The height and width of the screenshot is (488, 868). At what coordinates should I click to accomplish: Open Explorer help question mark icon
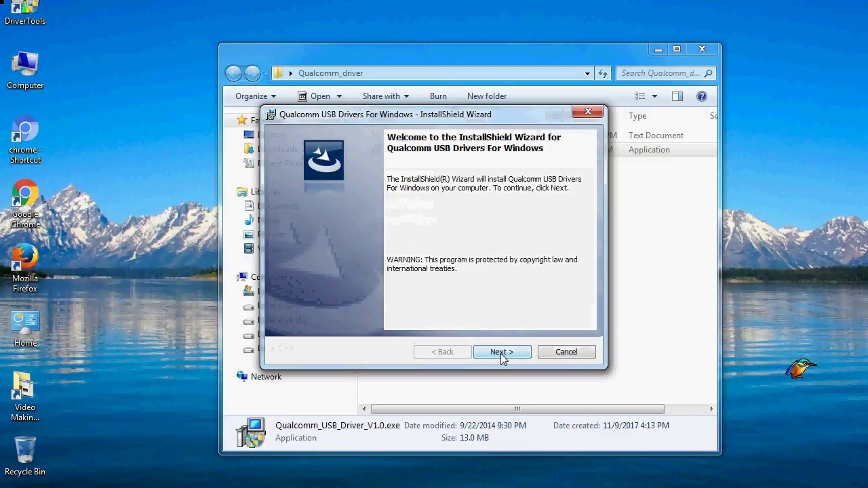point(702,96)
